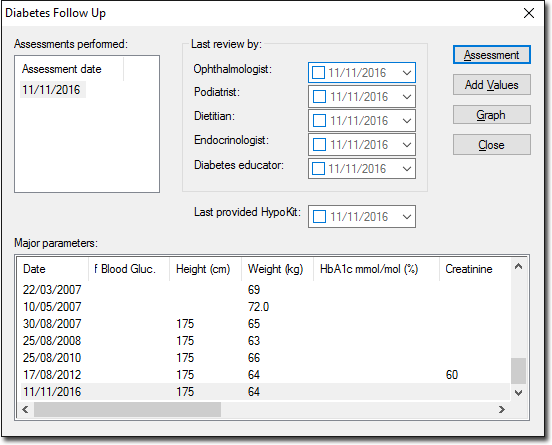The height and width of the screenshot is (445, 552).
Task: Expand the Podiatrist date picker arrow
Action: click(407, 96)
